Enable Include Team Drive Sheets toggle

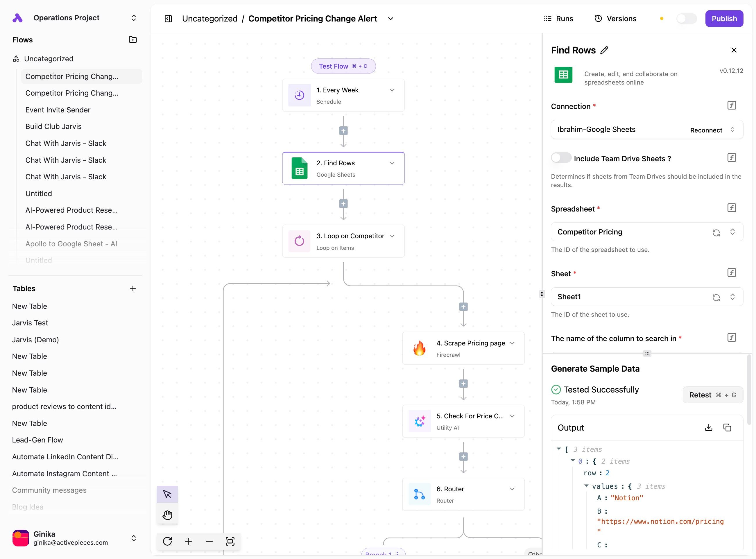click(x=561, y=158)
